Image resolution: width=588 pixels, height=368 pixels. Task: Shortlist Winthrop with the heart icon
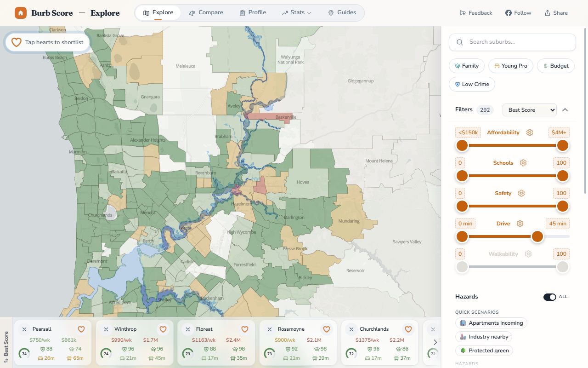[163, 329]
